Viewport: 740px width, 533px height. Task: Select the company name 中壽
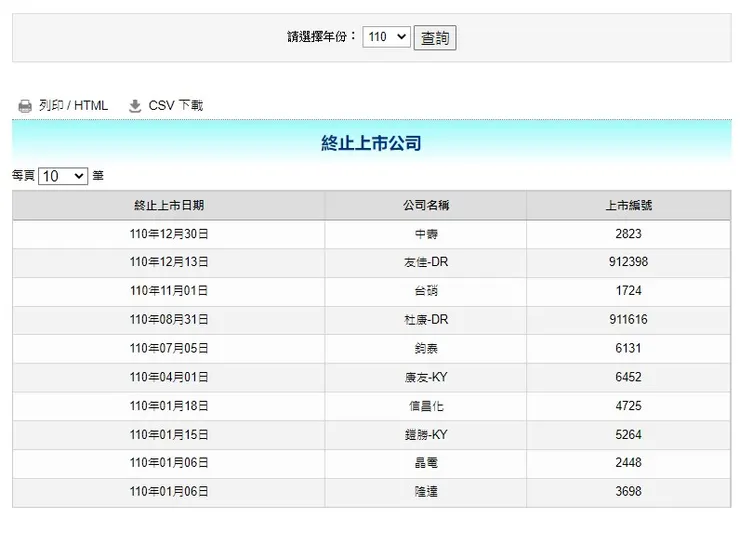(426, 234)
